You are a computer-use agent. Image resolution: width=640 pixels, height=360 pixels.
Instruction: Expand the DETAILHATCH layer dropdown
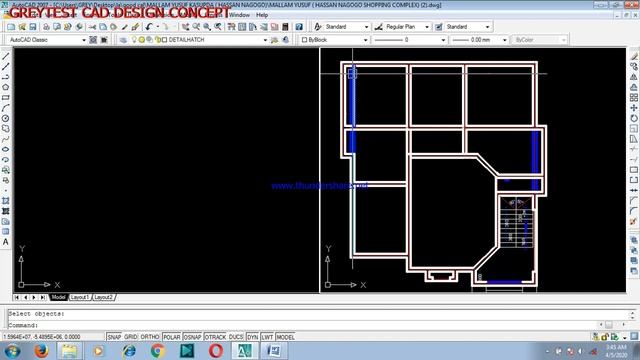[265, 40]
